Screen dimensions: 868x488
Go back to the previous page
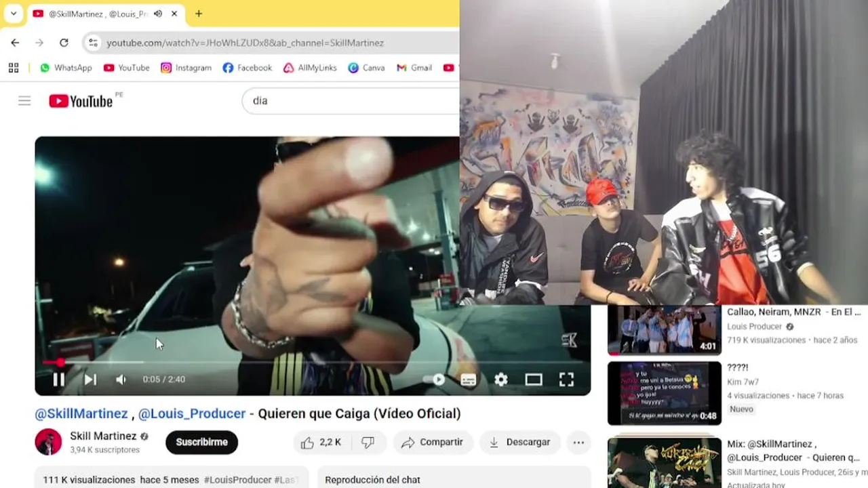pos(15,43)
